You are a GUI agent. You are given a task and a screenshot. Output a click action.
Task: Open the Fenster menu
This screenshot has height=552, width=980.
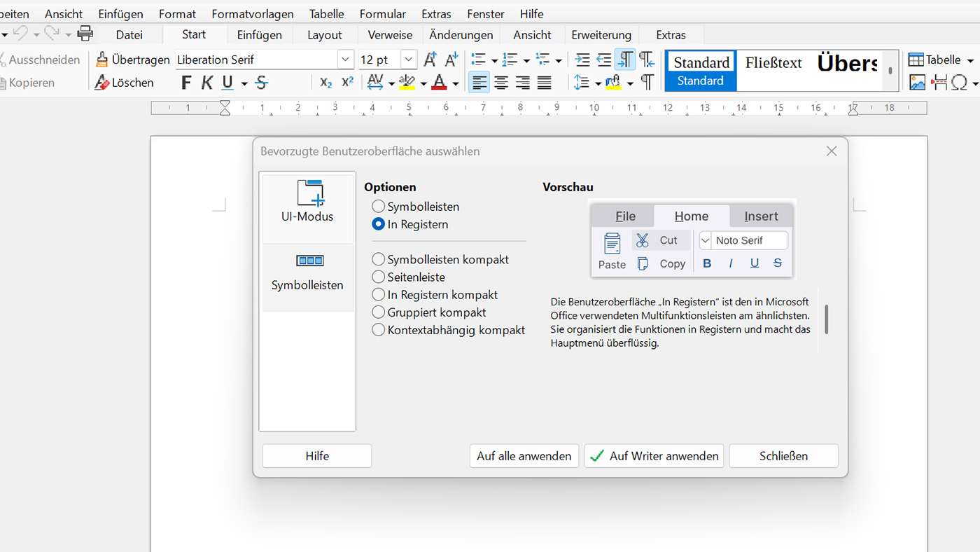[486, 13]
